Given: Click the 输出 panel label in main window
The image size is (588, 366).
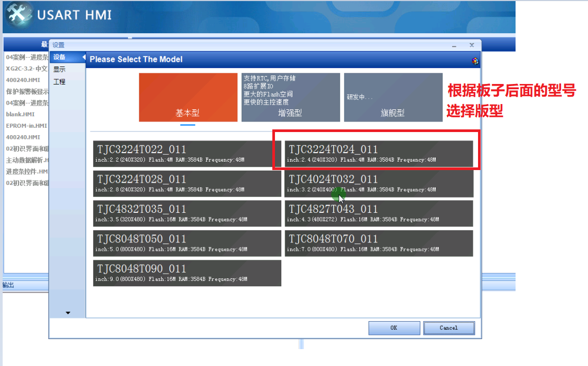Looking at the screenshot, I should [x=8, y=285].
